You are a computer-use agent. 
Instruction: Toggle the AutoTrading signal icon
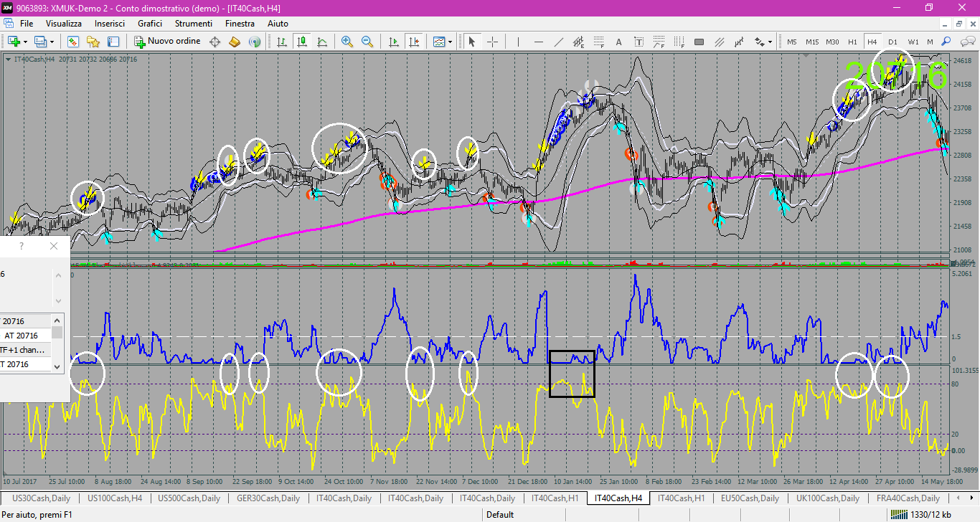click(254, 42)
